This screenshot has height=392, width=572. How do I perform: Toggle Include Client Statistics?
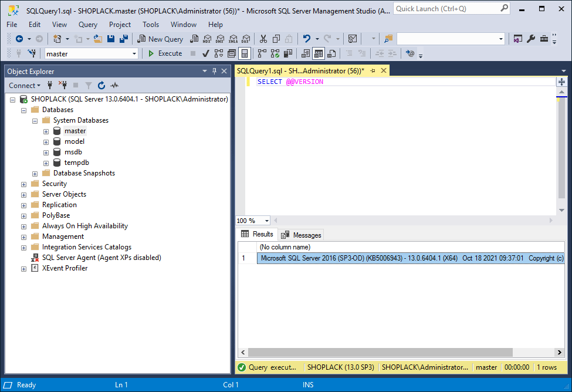[288, 53]
